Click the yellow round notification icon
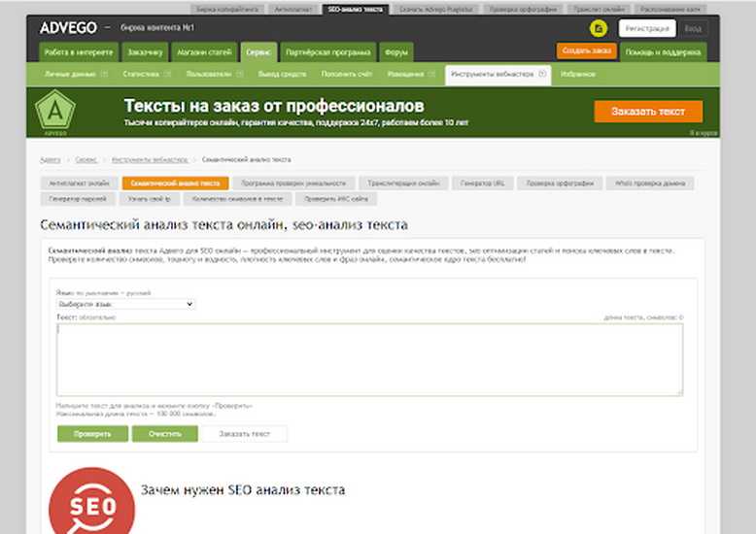Screen dimensions: 756x534 click(599, 28)
